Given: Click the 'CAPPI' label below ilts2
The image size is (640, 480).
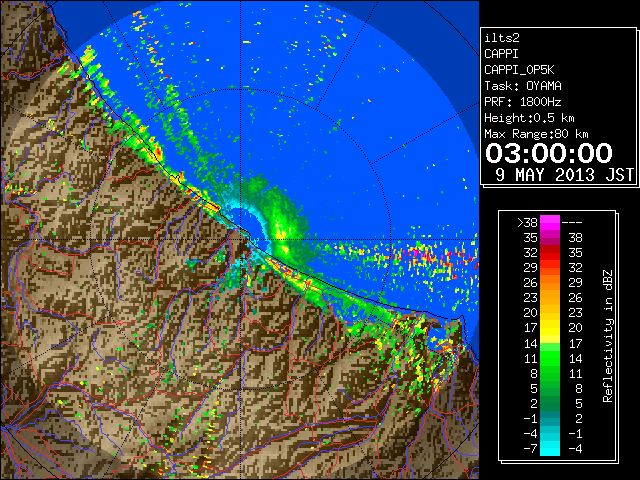Looking at the screenshot, I should [501, 54].
